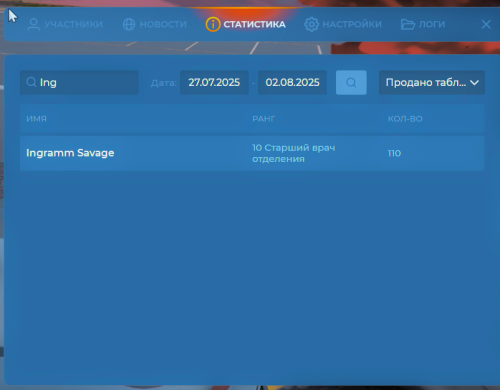Click the gear icon beside Настройки
This screenshot has width=500, height=390.
point(311,24)
